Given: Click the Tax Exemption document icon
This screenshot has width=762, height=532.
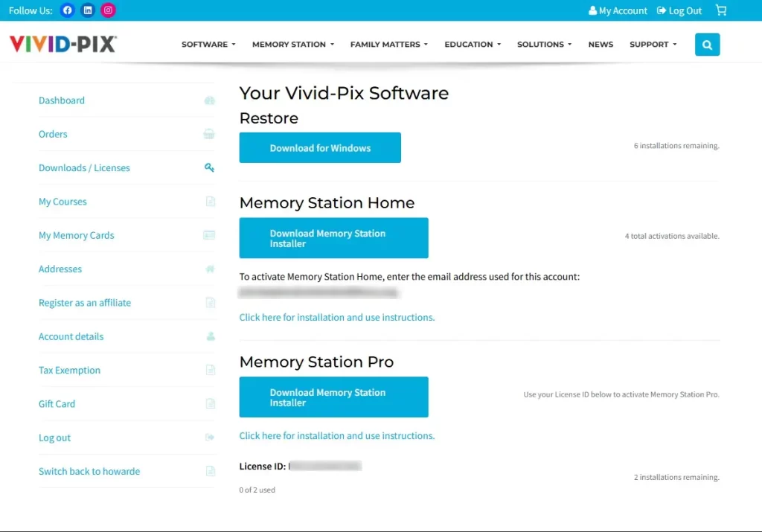Looking at the screenshot, I should pos(211,371).
